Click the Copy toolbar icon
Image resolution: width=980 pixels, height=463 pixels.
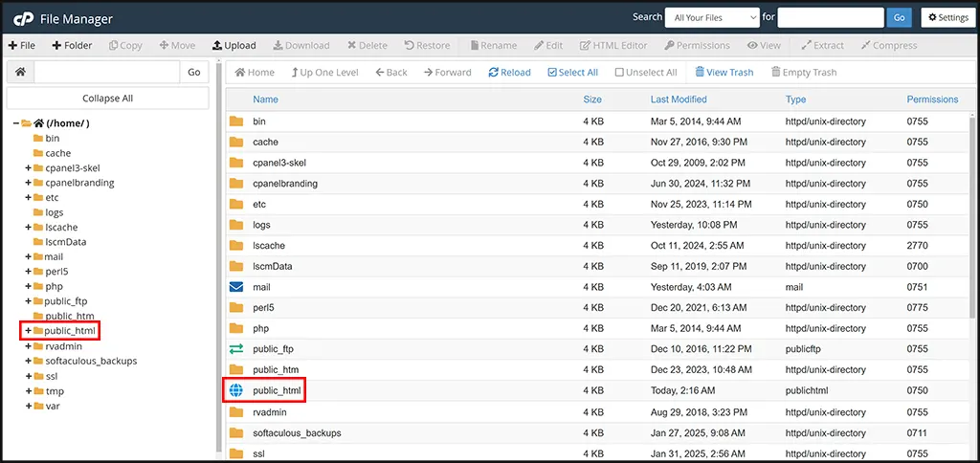114,46
